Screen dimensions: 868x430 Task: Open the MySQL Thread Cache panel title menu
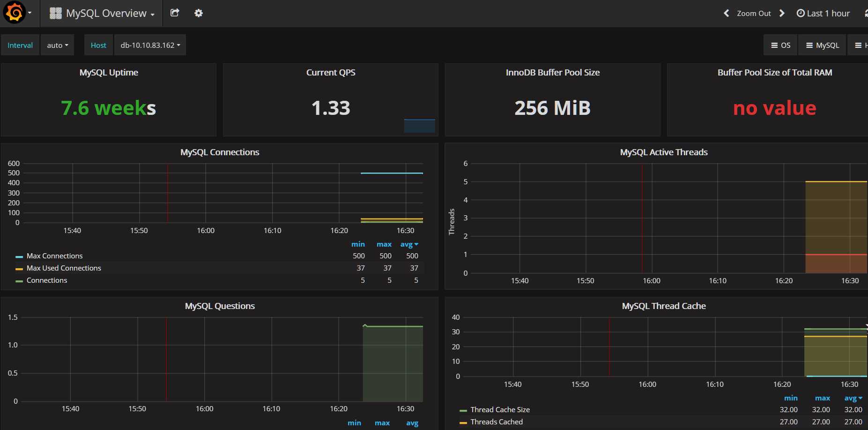coord(664,306)
